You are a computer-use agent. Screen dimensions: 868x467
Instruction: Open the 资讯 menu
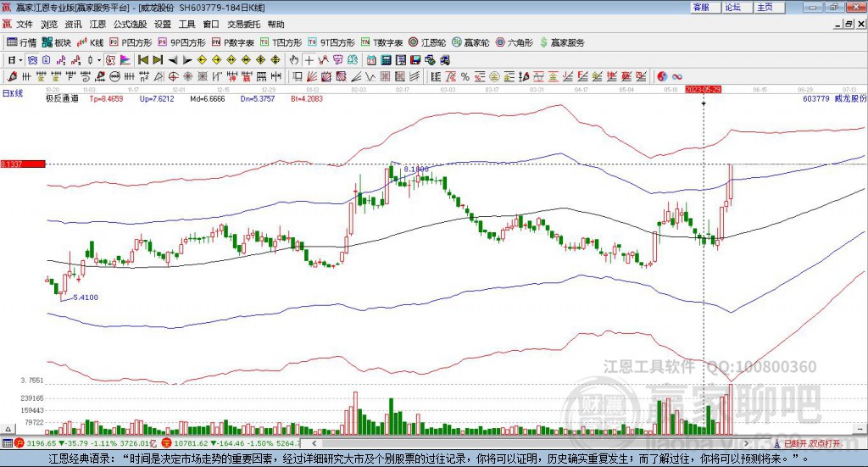(73, 25)
